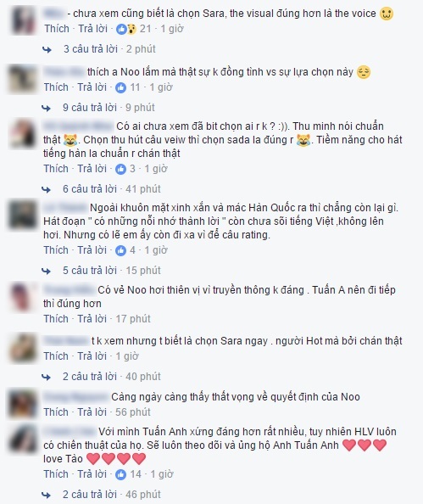Click thumbs-up icon showing 3 likes
Viewport: 423px width, 504px height.
[x=120, y=169]
